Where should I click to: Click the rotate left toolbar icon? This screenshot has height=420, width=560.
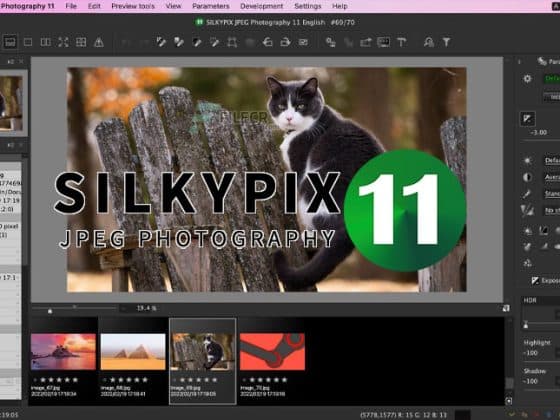click(268, 42)
